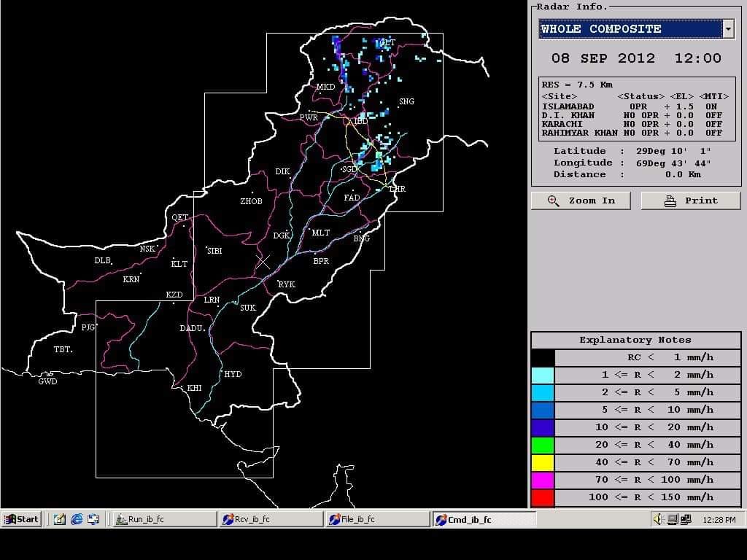
Task: Click the magenta 70-100 mm/h swatch
Action: click(543, 480)
